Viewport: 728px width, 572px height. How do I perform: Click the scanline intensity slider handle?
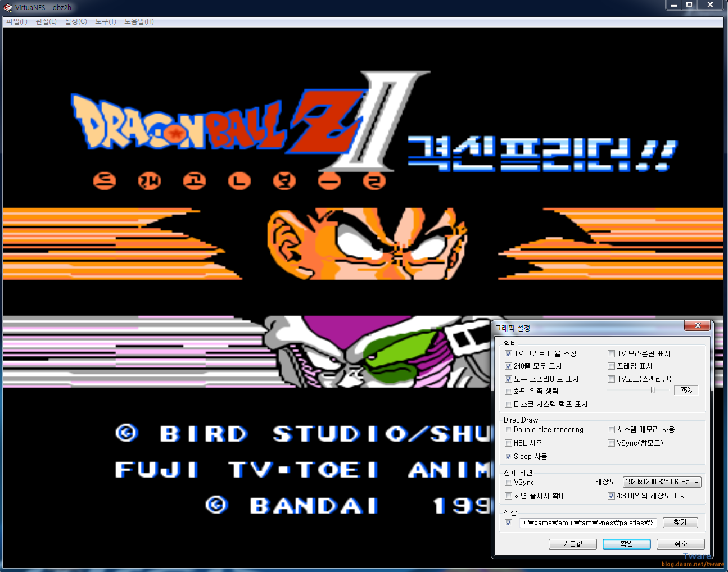click(653, 390)
